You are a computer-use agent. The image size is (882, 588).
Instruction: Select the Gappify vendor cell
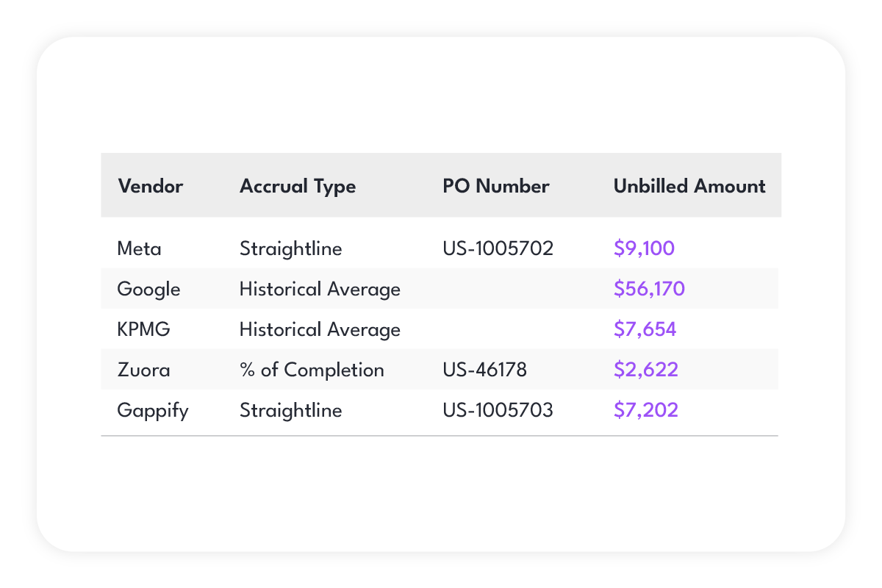pyautogui.click(x=153, y=410)
